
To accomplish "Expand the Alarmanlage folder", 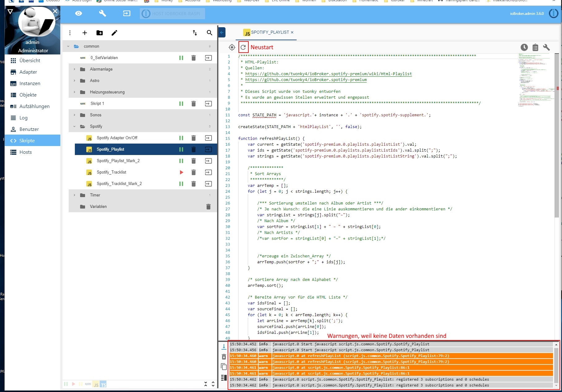I will [74, 69].
